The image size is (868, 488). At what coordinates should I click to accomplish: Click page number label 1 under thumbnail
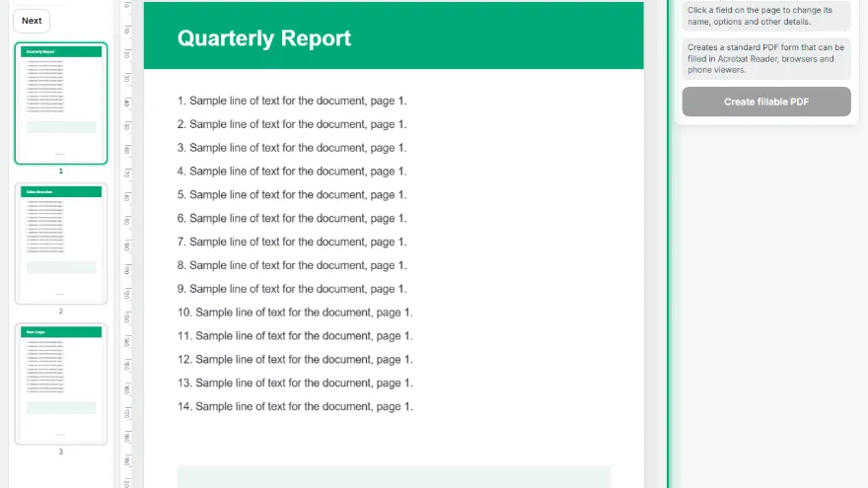[61, 171]
